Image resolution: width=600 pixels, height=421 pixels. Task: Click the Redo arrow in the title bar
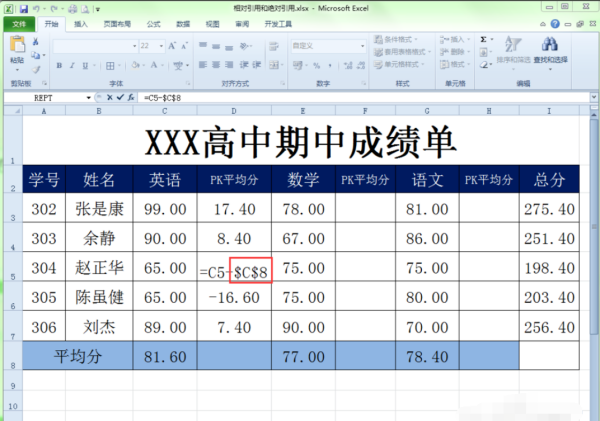(x=54, y=8)
